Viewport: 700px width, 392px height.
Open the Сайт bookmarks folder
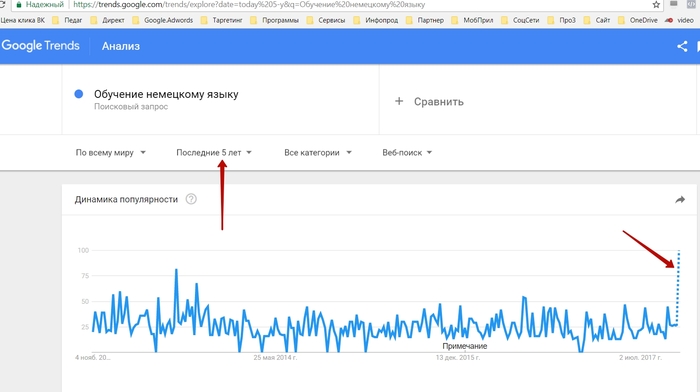coord(597,20)
